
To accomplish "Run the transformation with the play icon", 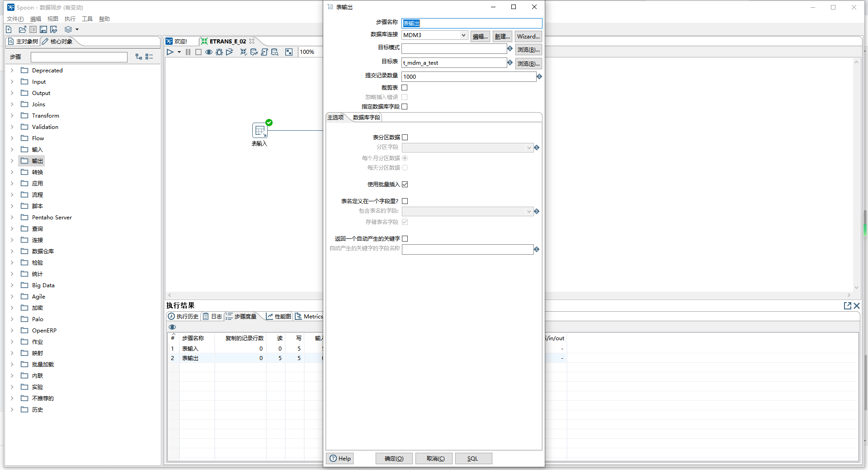I will click(171, 52).
